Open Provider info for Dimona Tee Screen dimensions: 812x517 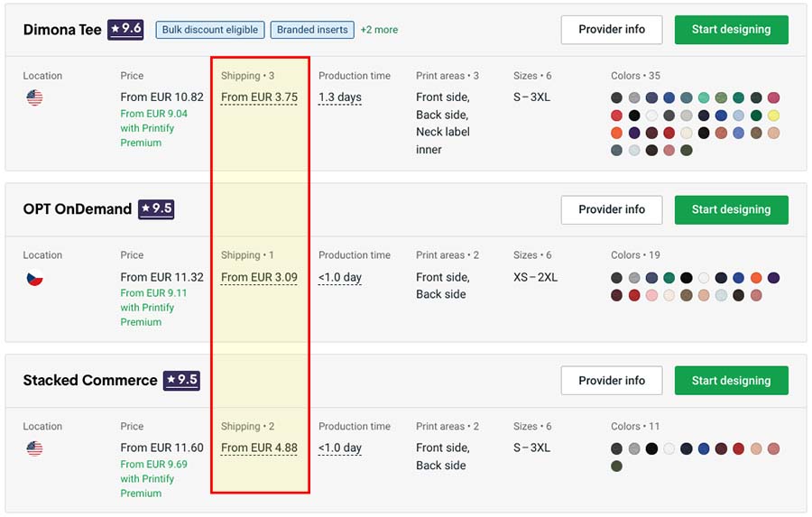(x=612, y=30)
